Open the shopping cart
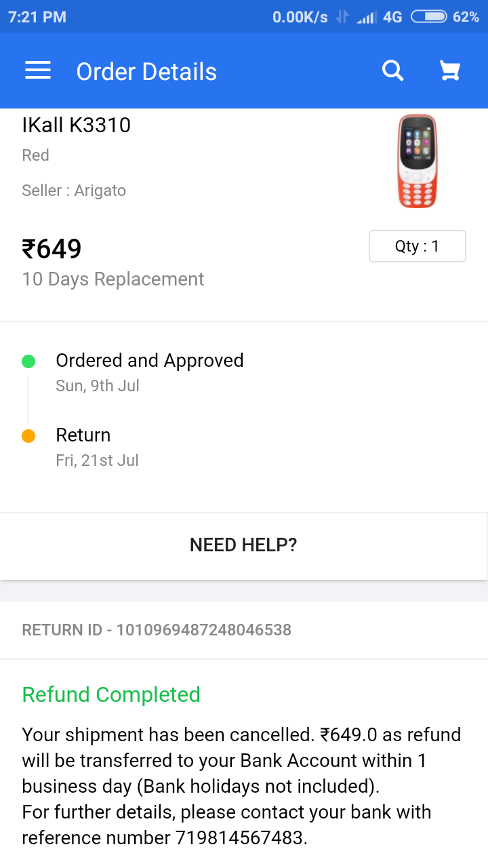 [x=450, y=71]
